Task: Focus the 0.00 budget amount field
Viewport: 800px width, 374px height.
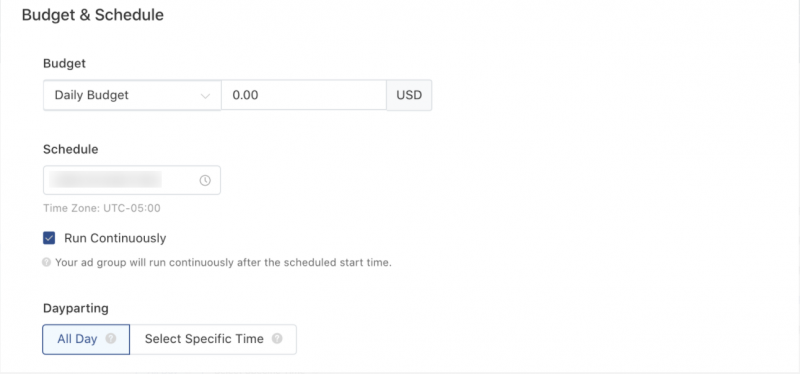Action: 304,95
